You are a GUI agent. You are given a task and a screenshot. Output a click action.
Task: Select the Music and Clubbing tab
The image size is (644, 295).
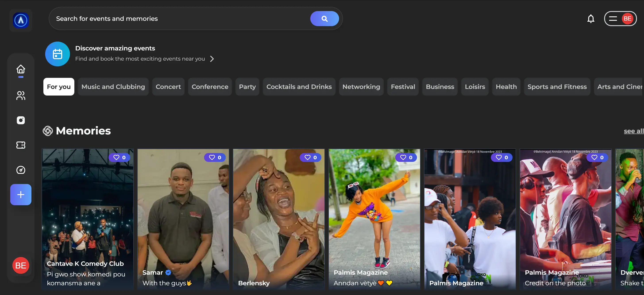(113, 87)
